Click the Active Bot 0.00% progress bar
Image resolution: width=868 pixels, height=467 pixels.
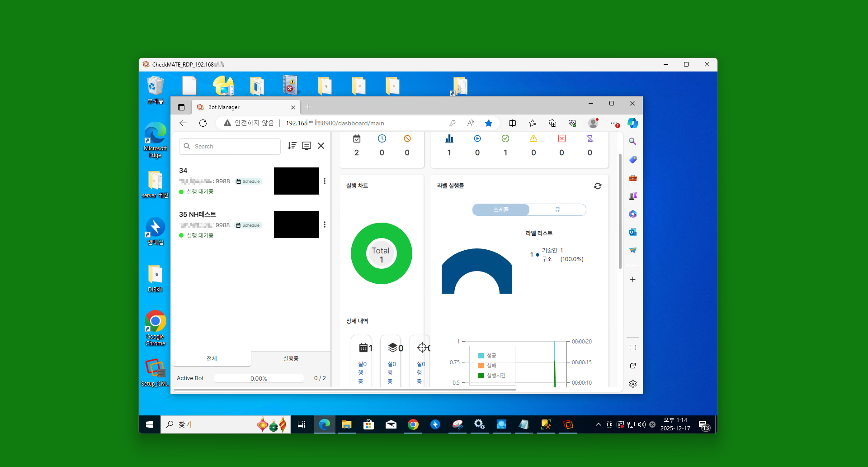pos(259,378)
